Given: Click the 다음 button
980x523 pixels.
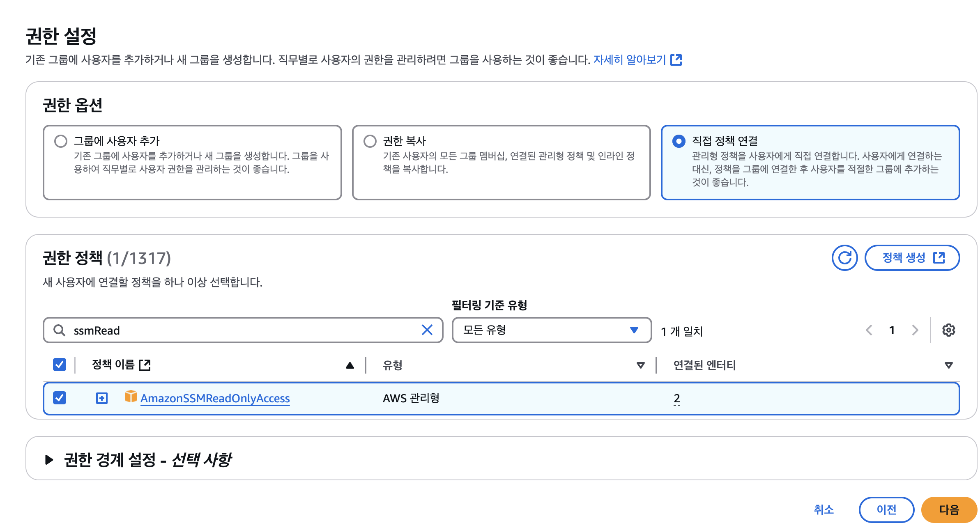Looking at the screenshot, I should click(949, 509).
